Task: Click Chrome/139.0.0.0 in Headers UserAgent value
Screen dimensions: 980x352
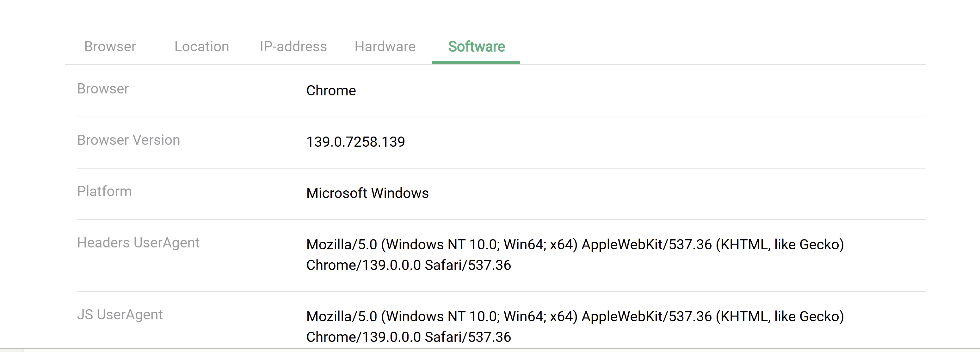Action: [363, 265]
